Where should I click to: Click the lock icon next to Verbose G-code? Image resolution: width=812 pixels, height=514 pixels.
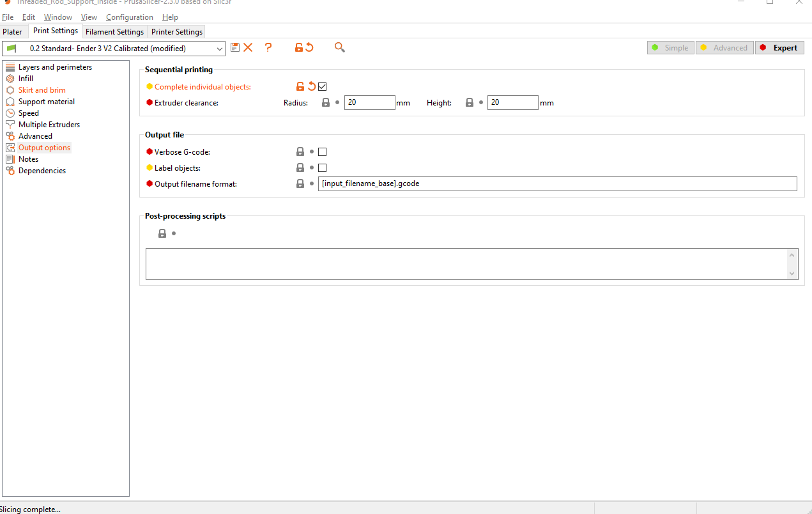pos(300,152)
